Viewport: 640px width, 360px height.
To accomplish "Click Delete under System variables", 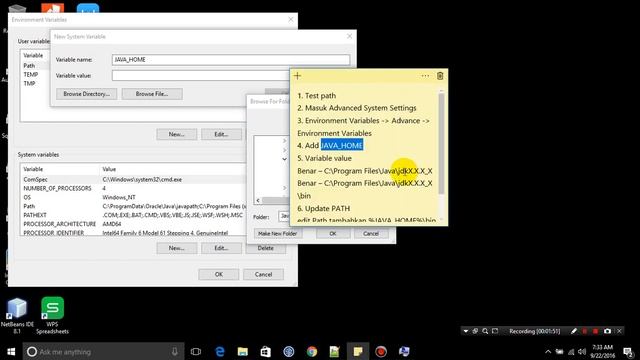I will pyautogui.click(x=266, y=248).
